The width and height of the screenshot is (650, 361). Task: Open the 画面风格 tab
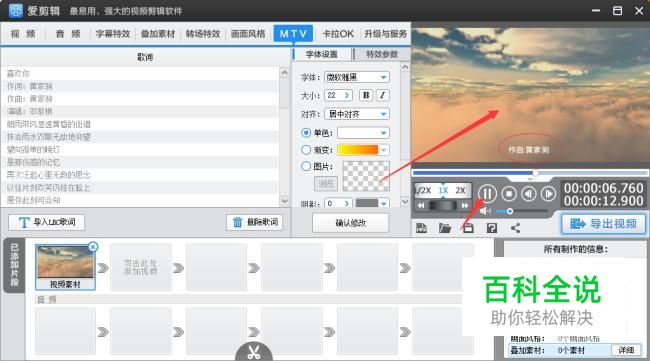(x=248, y=34)
